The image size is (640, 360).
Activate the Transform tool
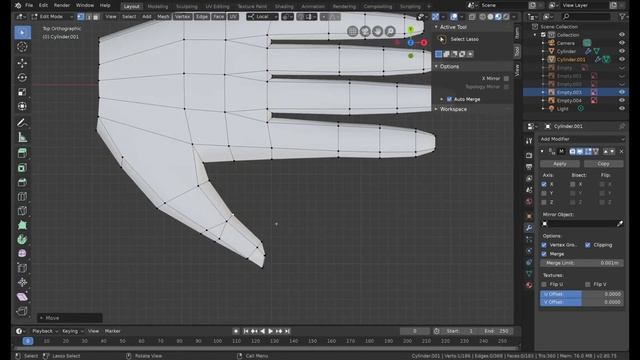[x=22, y=106]
